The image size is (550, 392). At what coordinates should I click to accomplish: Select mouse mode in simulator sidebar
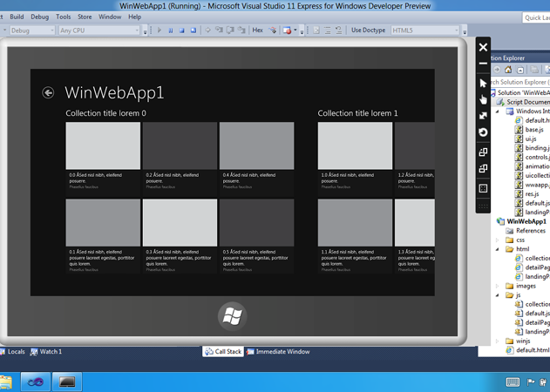pyautogui.click(x=483, y=84)
